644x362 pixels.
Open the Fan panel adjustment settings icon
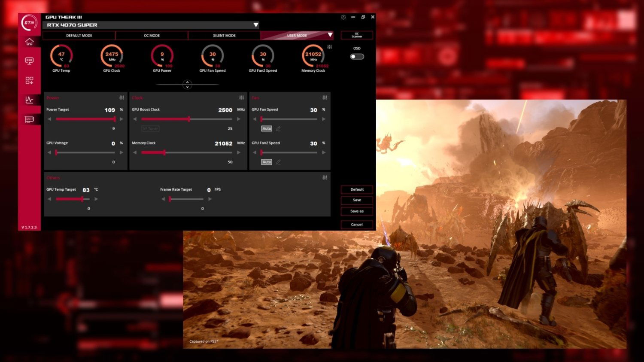(325, 97)
